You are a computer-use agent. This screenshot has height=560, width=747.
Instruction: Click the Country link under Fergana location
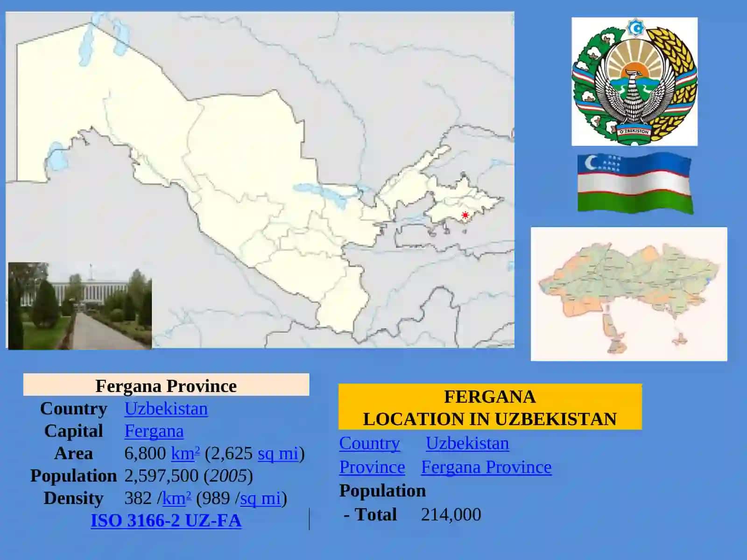tap(369, 443)
